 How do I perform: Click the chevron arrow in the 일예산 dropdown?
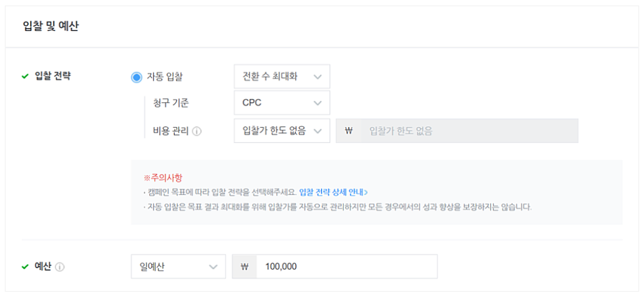coord(213,267)
